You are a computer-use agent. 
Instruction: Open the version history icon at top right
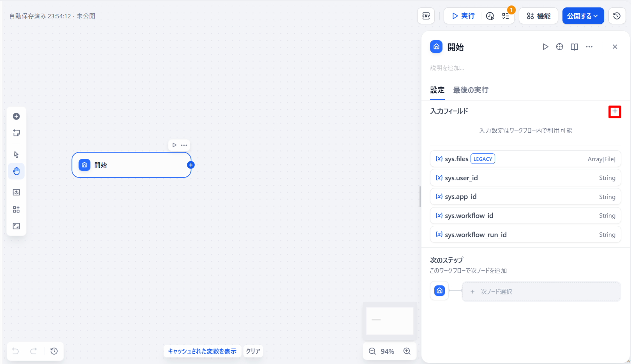click(617, 16)
